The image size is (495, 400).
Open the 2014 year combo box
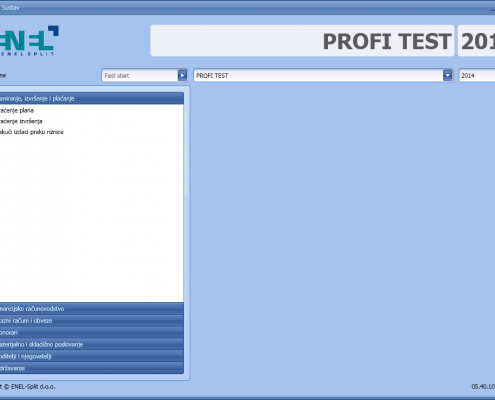pos(477,76)
